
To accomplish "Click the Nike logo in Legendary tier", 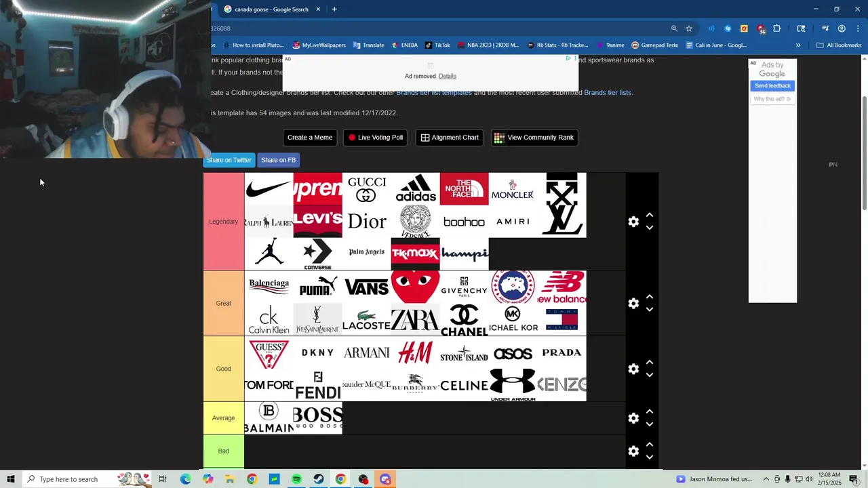I will click(x=269, y=188).
